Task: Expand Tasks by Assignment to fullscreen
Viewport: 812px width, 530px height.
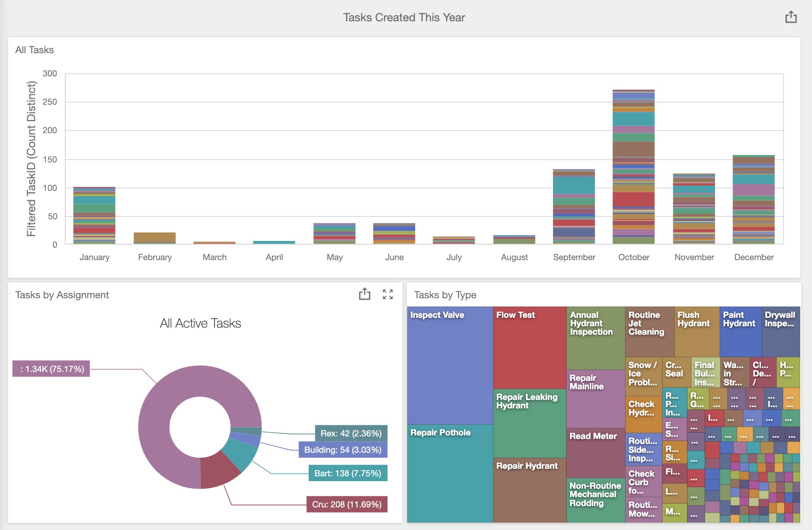Action: coord(388,294)
